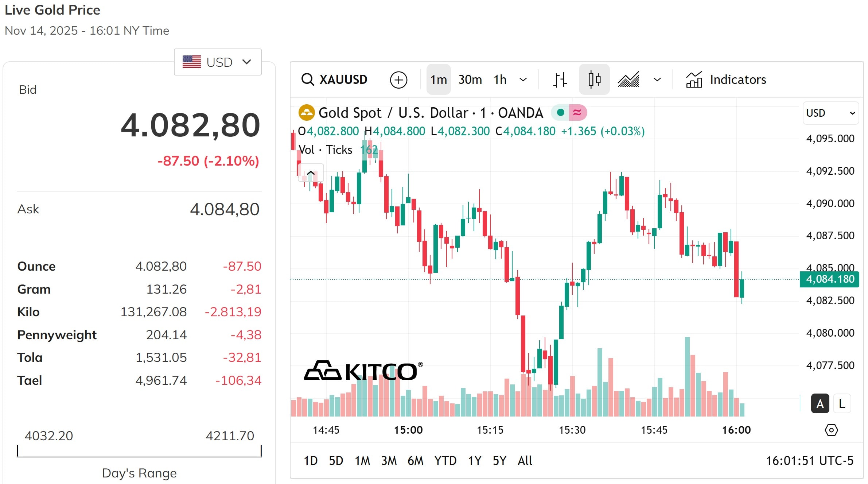This screenshot has height=484, width=868.
Task: Toggle auto scale using the A button
Action: pyautogui.click(x=820, y=403)
